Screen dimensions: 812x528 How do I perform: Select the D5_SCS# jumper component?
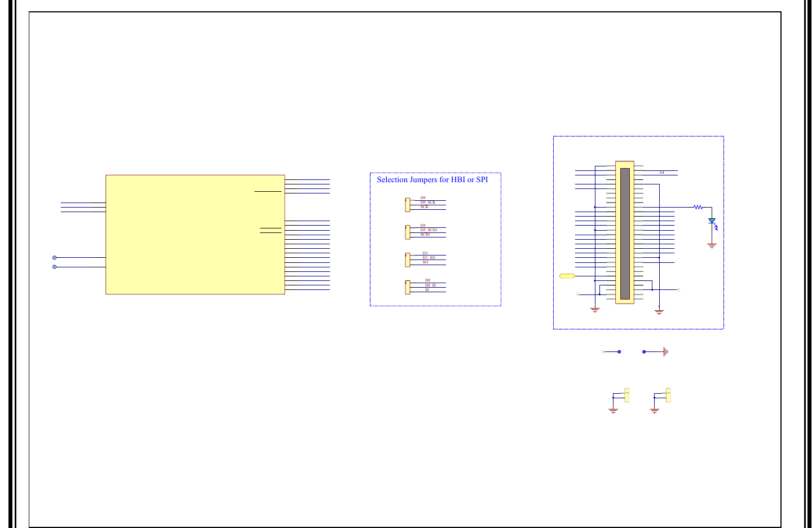(408, 232)
